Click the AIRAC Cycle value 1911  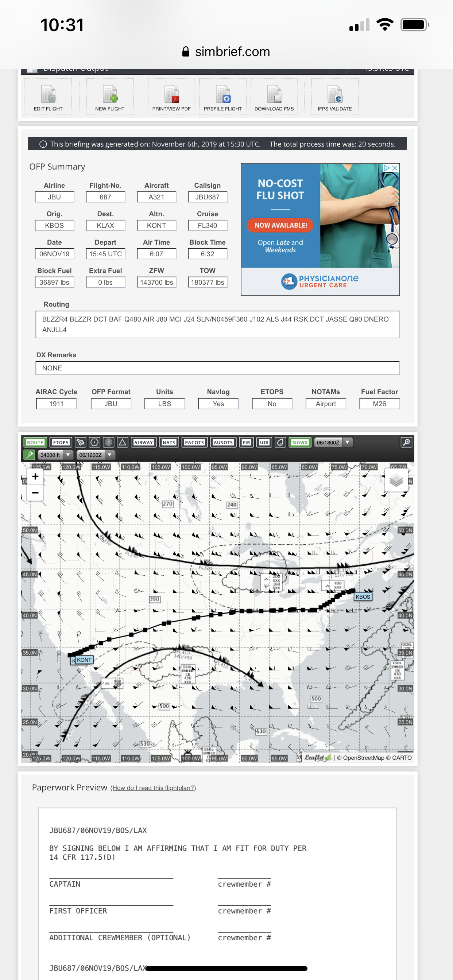56,404
